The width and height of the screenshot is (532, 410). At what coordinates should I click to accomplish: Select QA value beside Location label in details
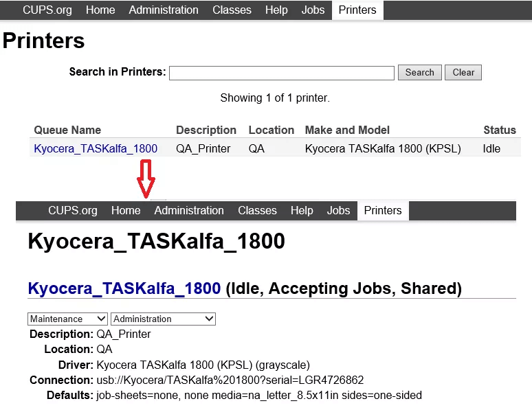pos(104,350)
